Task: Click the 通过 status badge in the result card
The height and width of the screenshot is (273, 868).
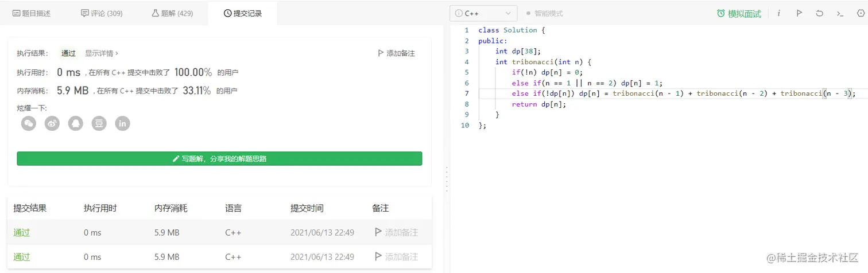Action: coord(68,53)
